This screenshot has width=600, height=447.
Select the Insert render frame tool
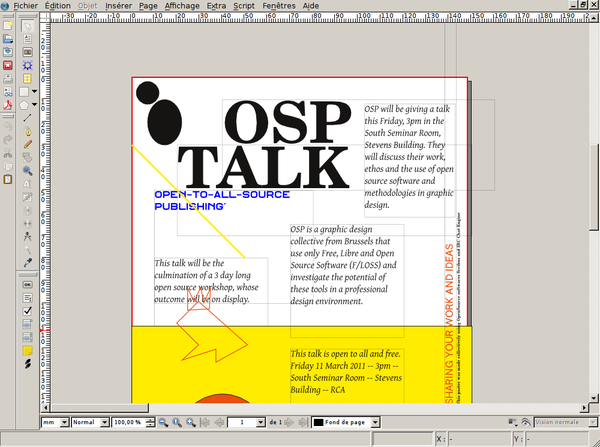[x=27, y=65]
